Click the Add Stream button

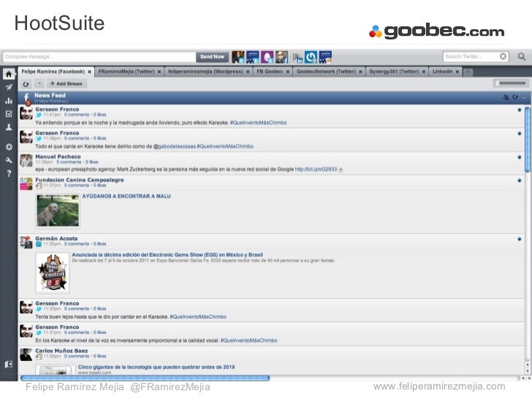[66, 84]
